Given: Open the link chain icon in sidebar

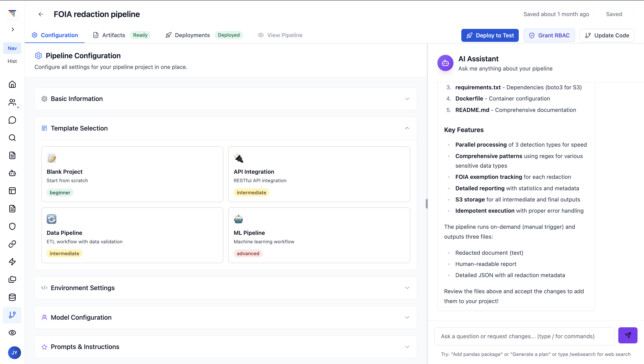Looking at the screenshot, I should [x=12, y=244].
